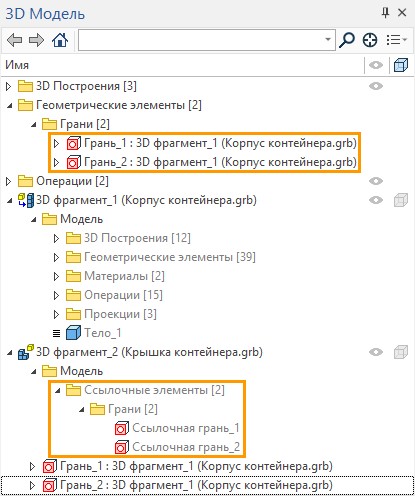Click the forward navigation arrow
Screen dimensions: 415x496
[x=36, y=40]
